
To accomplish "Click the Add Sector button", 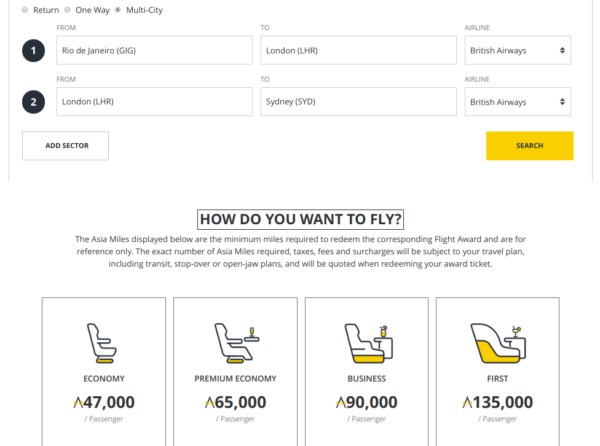I will point(65,146).
